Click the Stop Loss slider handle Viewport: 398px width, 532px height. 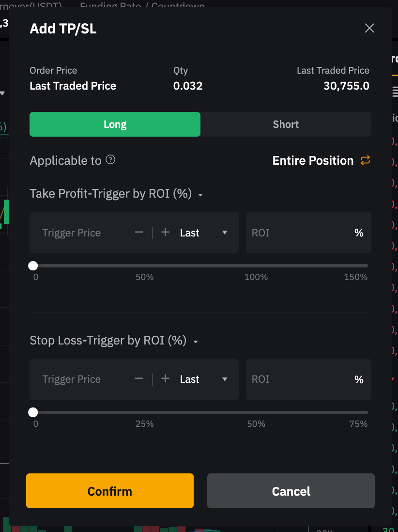click(33, 412)
